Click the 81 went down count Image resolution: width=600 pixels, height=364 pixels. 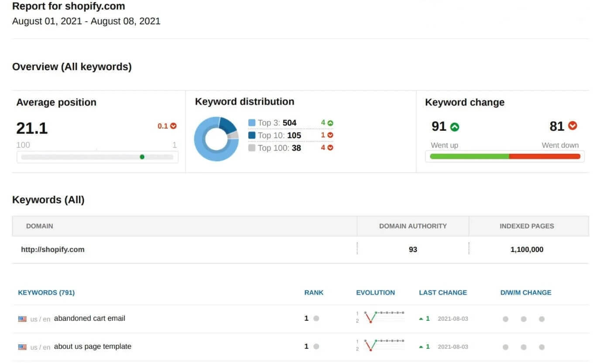pyautogui.click(x=557, y=126)
